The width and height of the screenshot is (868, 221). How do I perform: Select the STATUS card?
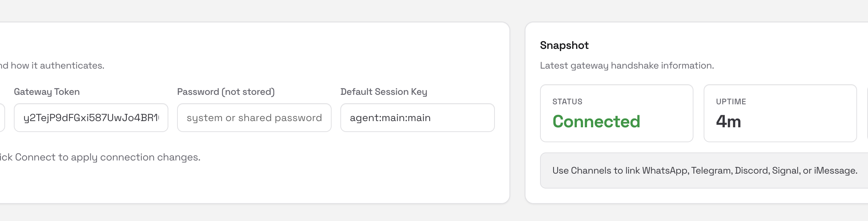coord(617,113)
